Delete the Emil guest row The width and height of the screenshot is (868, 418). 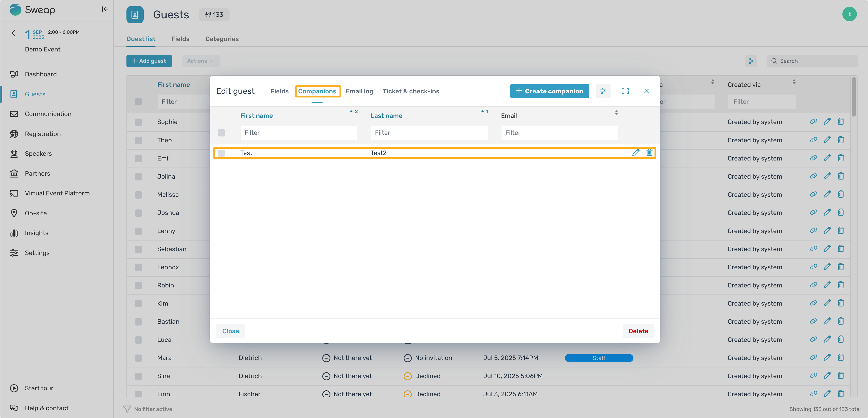coord(841,158)
